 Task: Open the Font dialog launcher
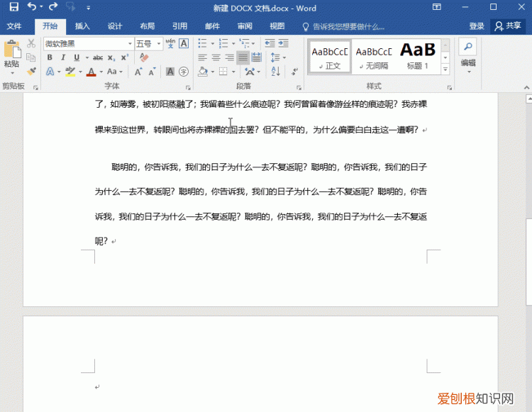click(188, 88)
